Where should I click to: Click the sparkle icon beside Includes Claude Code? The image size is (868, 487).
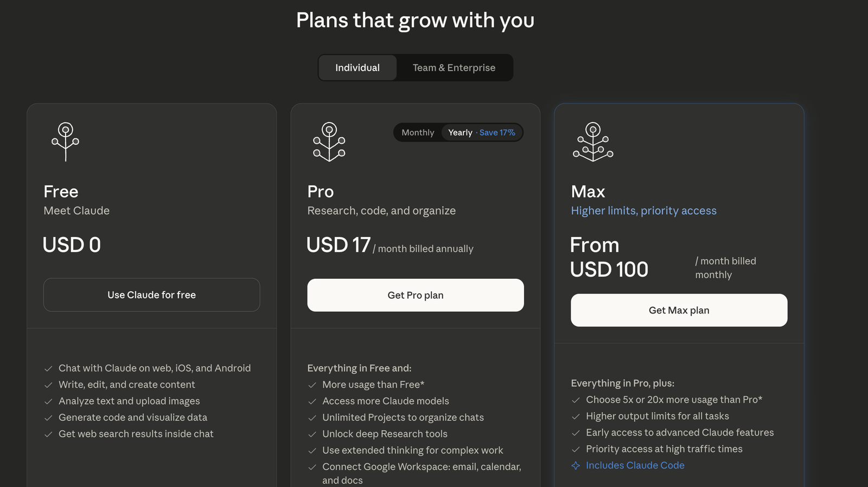tap(576, 465)
